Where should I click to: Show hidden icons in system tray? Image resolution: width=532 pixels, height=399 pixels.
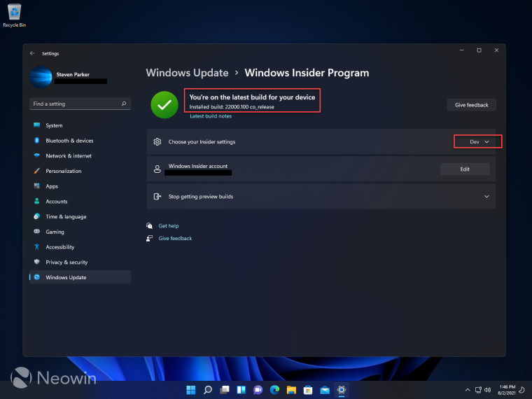[468, 390]
